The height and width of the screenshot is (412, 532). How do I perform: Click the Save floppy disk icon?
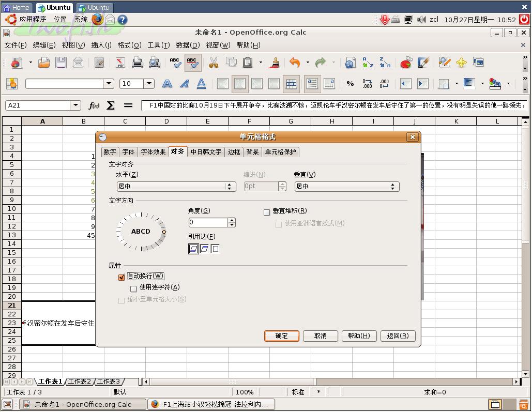pos(60,63)
